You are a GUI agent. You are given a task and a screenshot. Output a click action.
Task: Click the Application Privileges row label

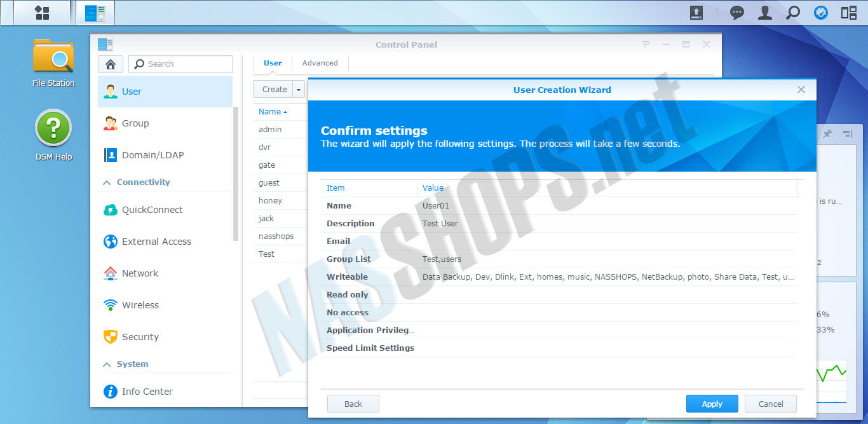[370, 331]
